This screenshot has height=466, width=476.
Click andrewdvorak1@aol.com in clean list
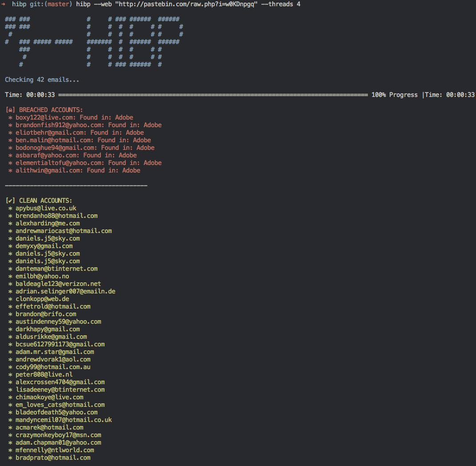[x=53, y=360]
